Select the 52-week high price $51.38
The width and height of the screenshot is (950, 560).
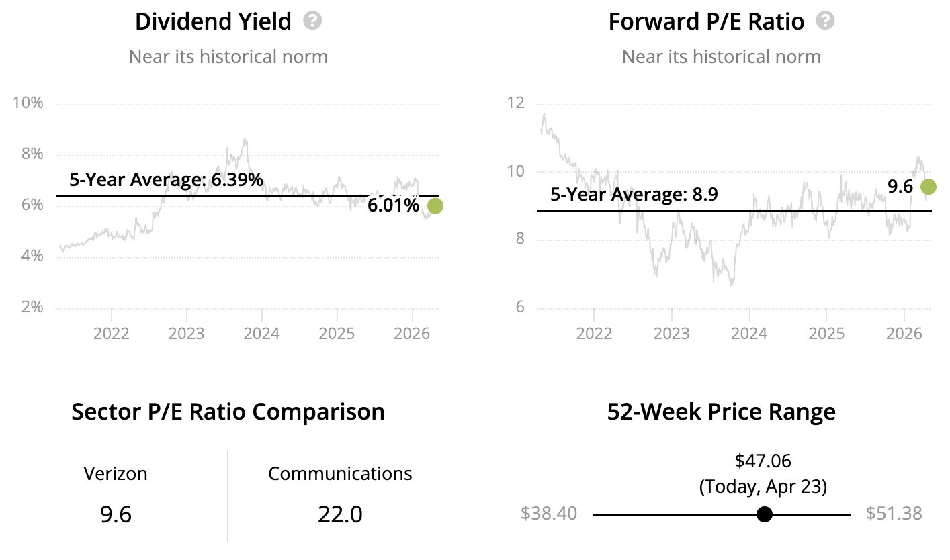click(x=894, y=514)
